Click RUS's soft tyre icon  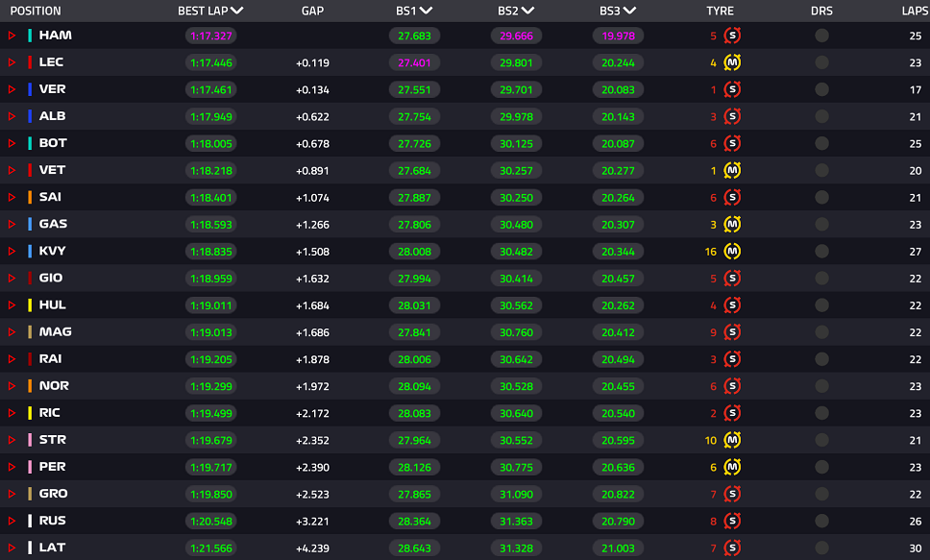pyautogui.click(x=732, y=522)
